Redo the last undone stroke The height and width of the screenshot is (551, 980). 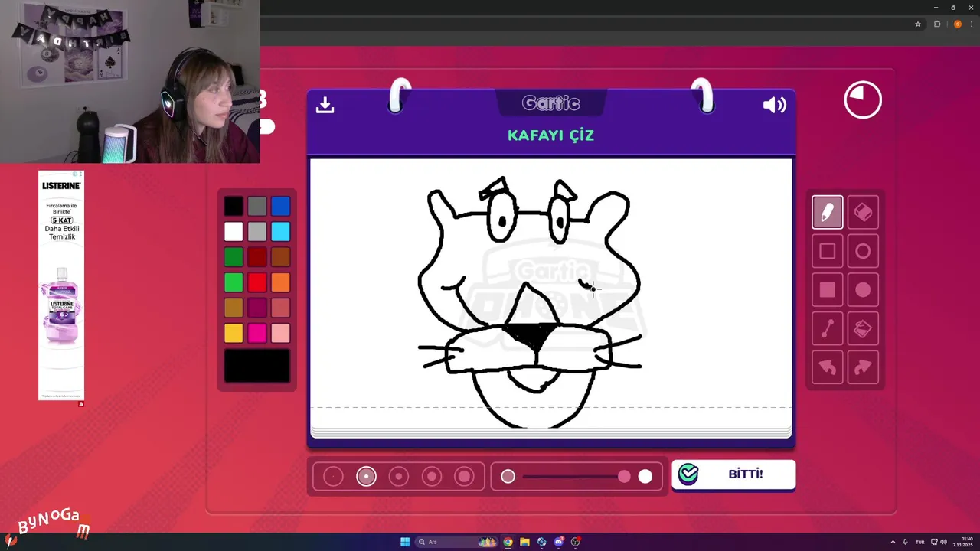tap(863, 368)
